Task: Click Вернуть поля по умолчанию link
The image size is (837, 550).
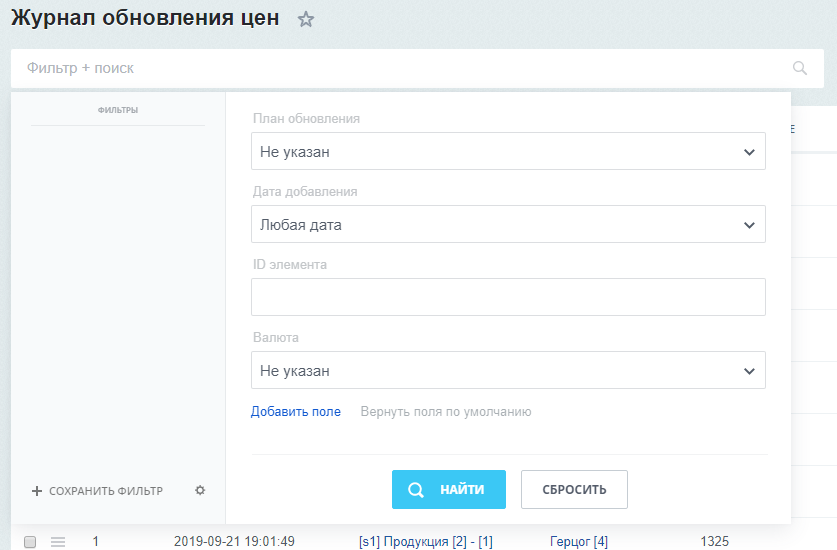Action: tap(446, 412)
